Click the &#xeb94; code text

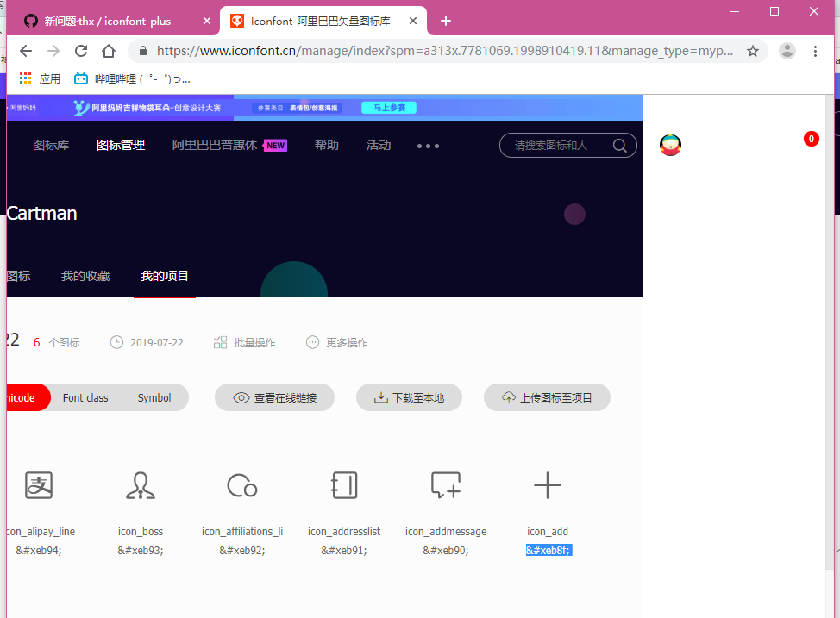pyautogui.click(x=39, y=550)
